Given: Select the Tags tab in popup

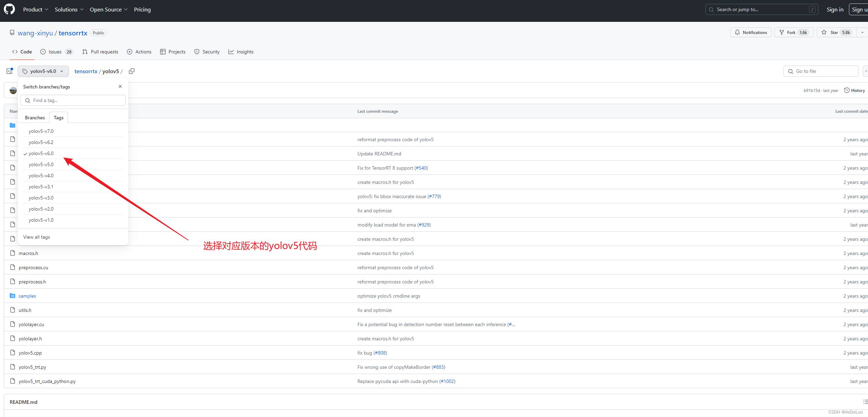Looking at the screenshot, I should pos(59,118).
